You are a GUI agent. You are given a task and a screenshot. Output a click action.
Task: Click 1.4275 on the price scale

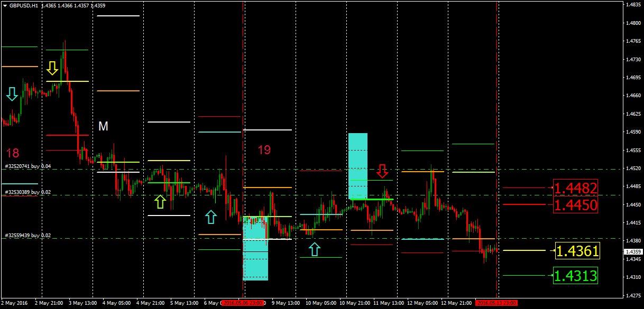[633, 295]
